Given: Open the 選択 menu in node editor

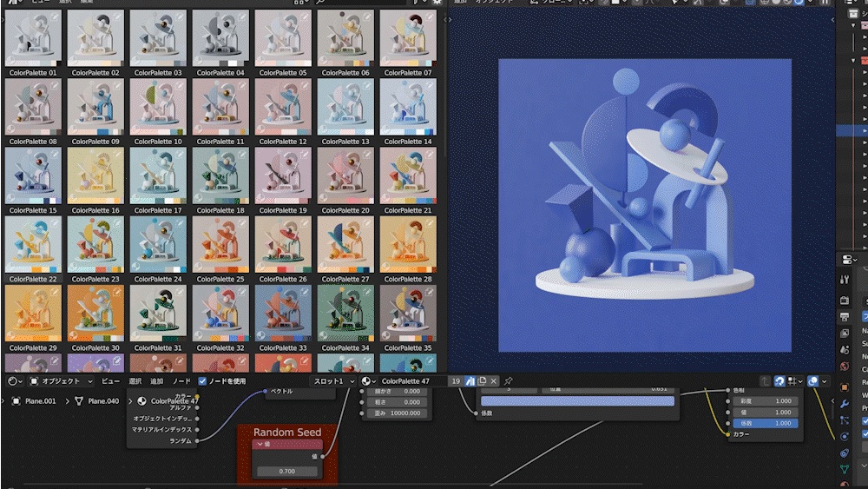Looking at the screenshot, I should [x=135, y=381].
